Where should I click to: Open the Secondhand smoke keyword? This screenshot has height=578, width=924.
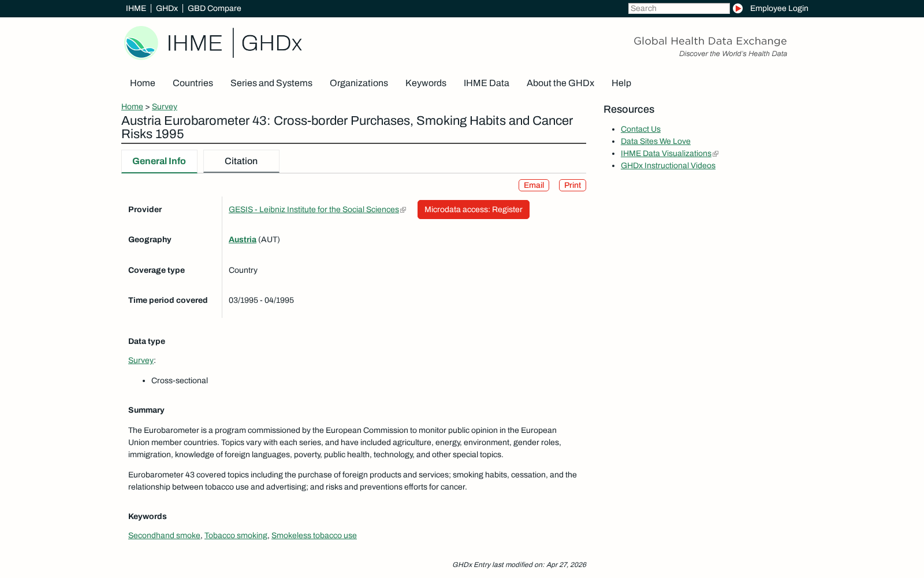coord(164,535)
